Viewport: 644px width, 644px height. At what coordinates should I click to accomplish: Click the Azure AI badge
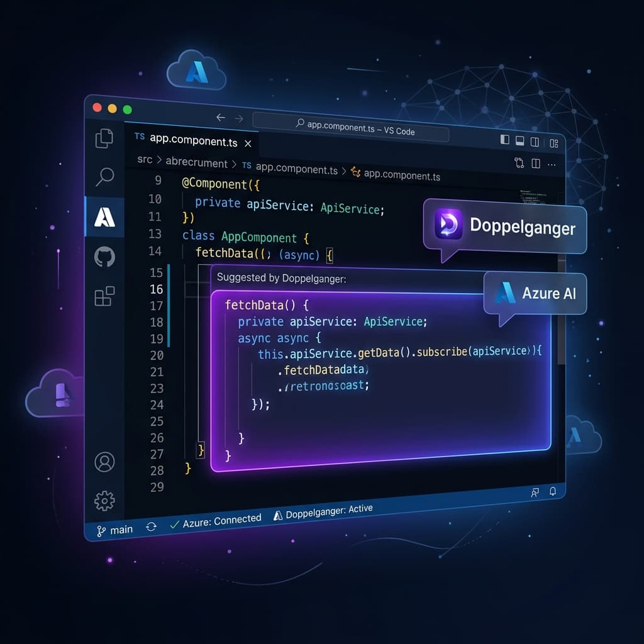(x=535, y=293)
